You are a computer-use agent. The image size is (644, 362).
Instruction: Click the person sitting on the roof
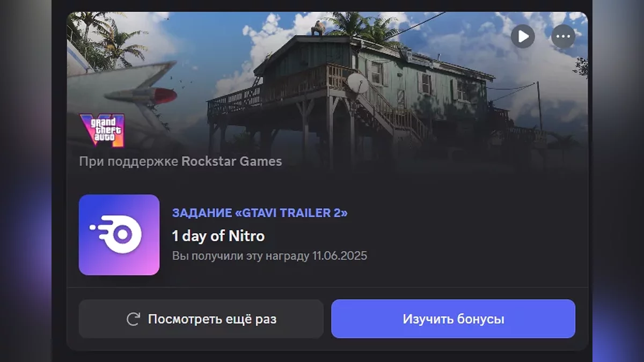[320, 27]
